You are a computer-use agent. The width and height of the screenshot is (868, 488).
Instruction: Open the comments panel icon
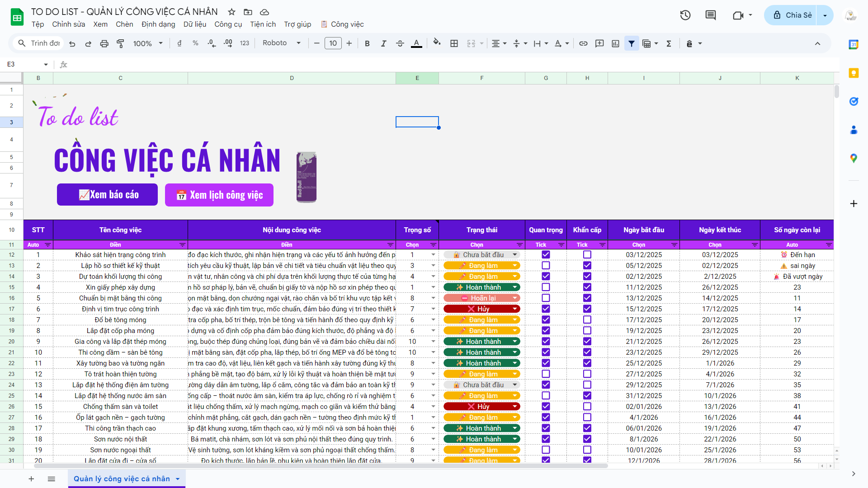[710, 15]
